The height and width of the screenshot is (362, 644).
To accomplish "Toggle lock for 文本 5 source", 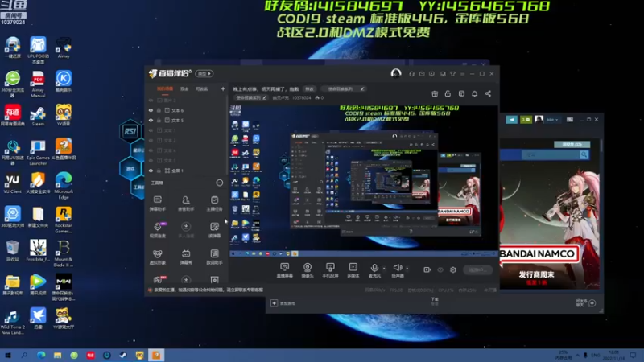I will (x=159, y=120).
